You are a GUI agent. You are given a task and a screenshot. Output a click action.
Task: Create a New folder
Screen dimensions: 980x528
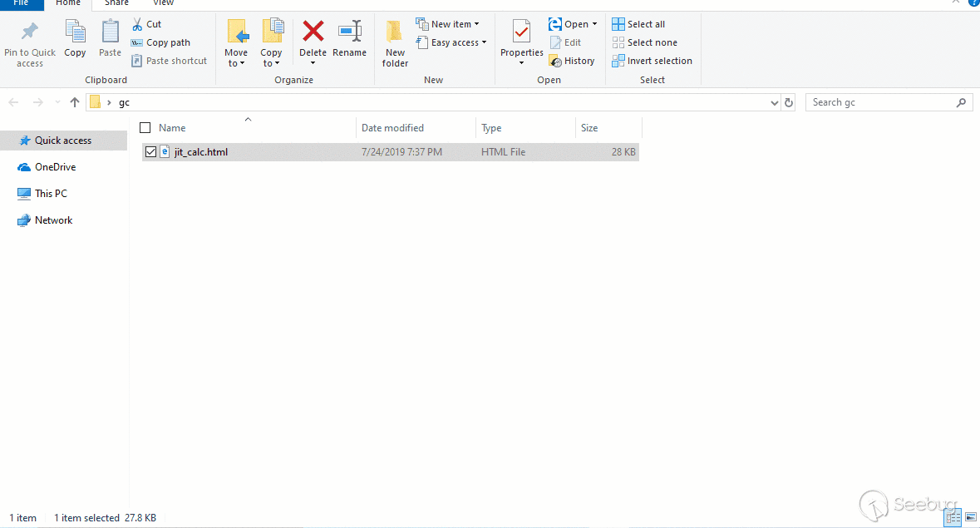[x=395, y=44]
